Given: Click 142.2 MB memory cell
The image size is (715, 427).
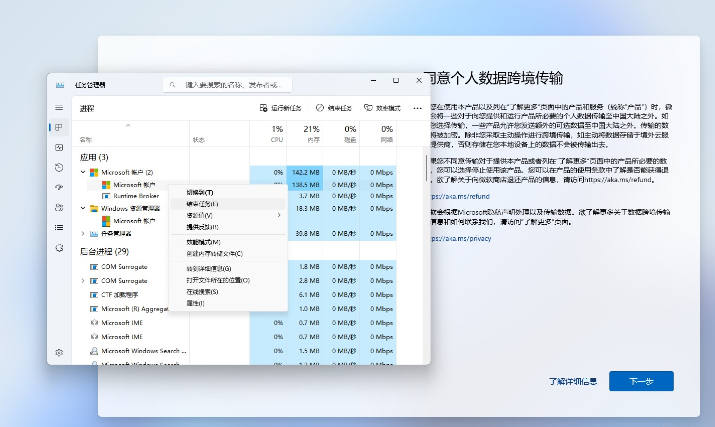Looking at the screenshot, I should [305, 172].
